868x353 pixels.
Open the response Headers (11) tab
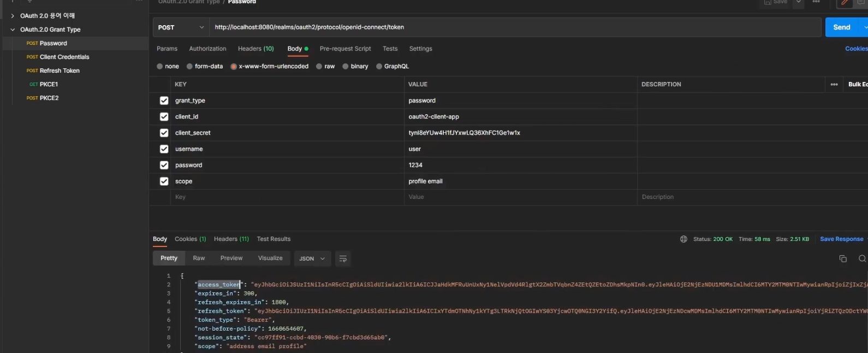coord(231,239)
